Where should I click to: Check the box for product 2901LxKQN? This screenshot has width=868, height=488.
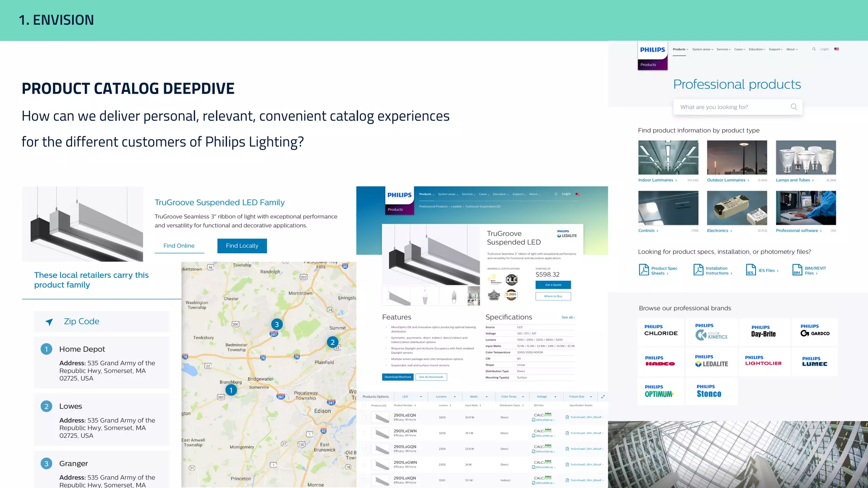[x=364, y=480]
